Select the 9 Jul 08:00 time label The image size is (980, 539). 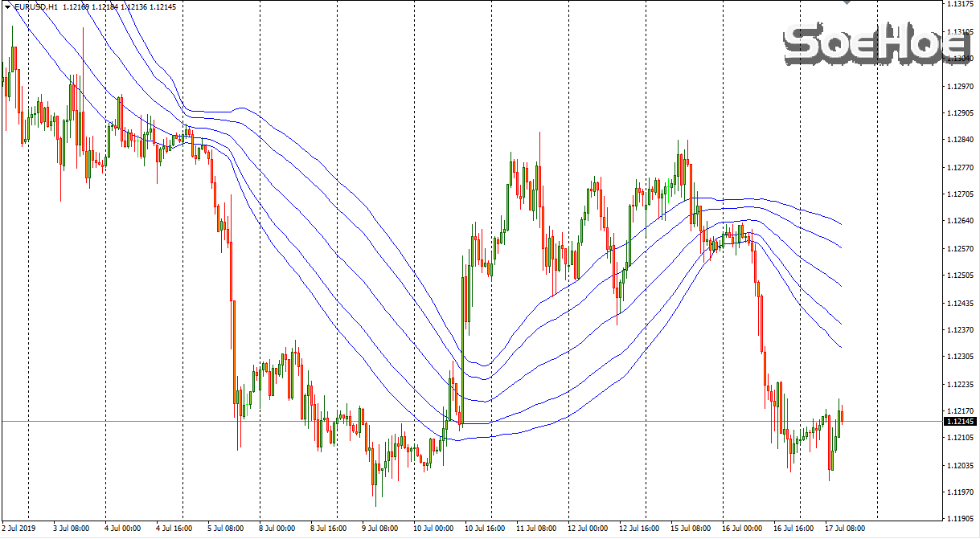(381, 529)
